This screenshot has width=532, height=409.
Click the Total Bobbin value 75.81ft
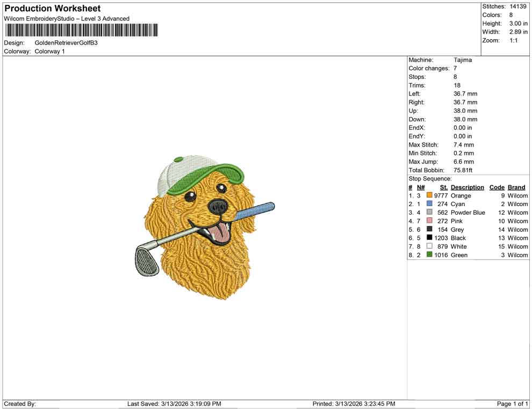[463, 170]
